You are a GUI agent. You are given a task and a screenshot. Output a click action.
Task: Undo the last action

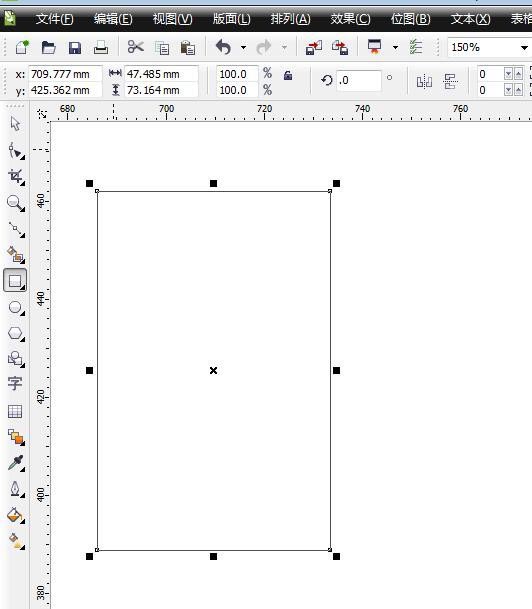223,47
